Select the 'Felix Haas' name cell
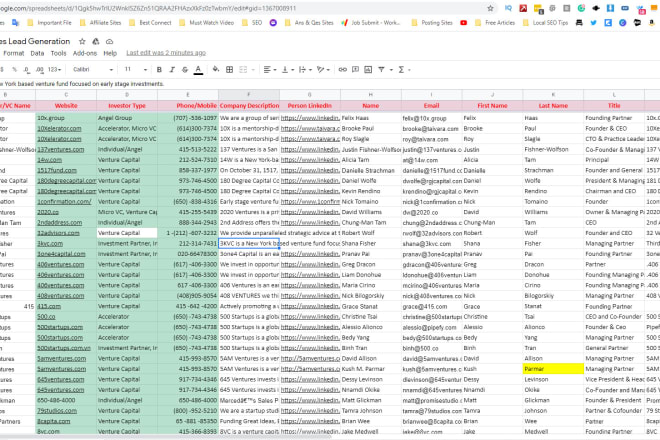 coord(370,118)
